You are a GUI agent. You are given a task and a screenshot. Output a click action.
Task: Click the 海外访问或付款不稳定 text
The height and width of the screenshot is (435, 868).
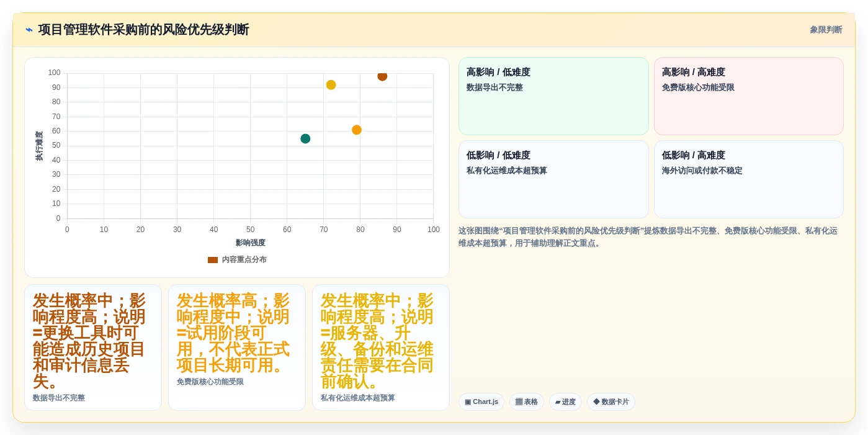pos(702,171)
